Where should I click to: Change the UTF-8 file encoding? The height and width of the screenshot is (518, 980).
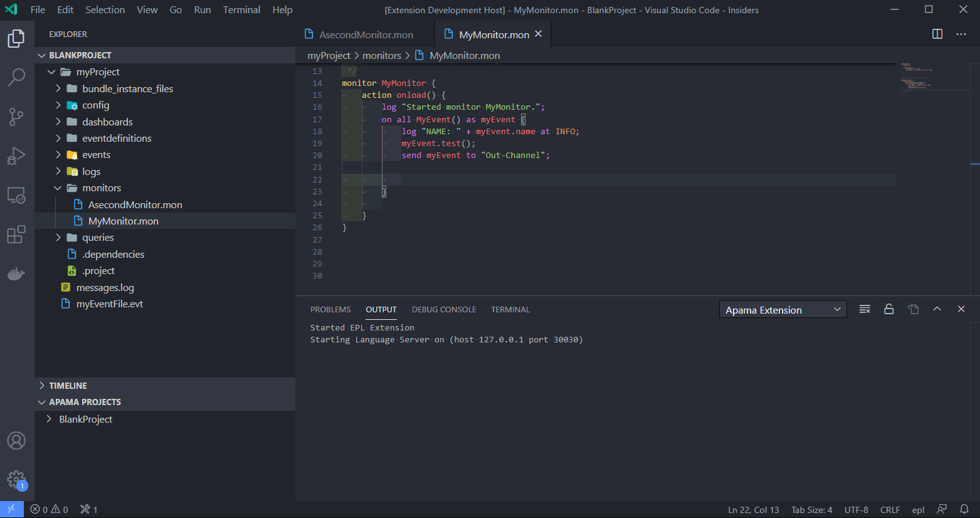(856, 509)
